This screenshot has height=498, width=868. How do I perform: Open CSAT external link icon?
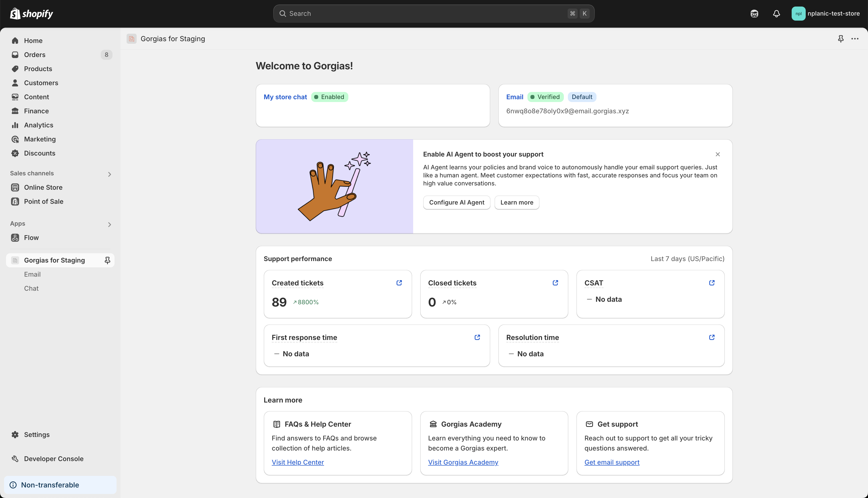tap(712, 283)
